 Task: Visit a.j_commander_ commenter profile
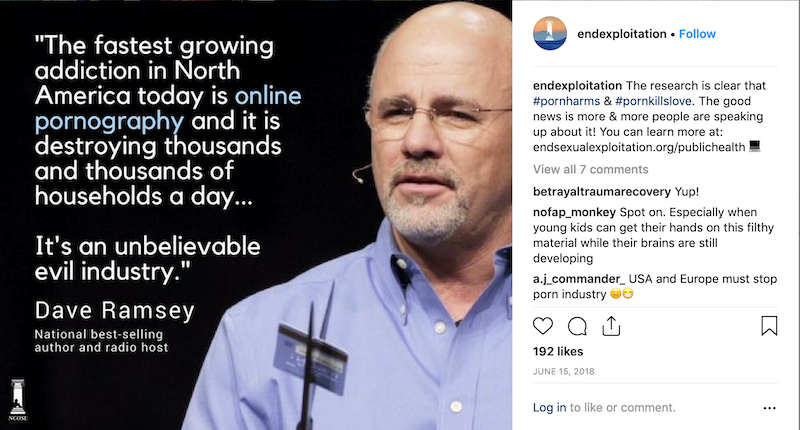pos(579,279)
